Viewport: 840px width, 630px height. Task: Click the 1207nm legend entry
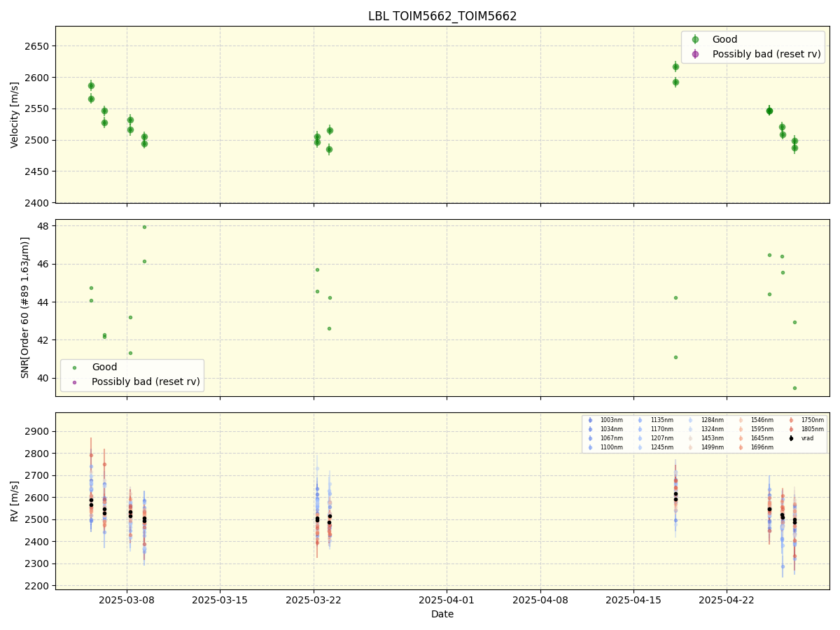click(x=656, y=438)
